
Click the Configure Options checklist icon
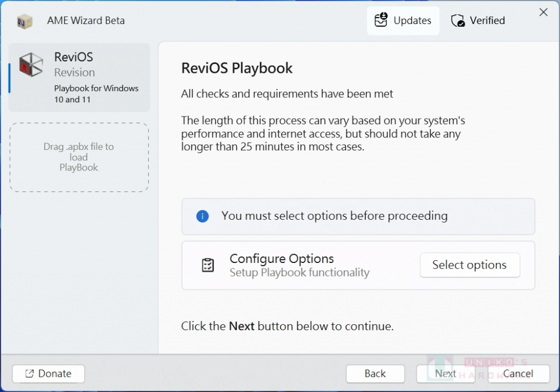coord(208,265)
